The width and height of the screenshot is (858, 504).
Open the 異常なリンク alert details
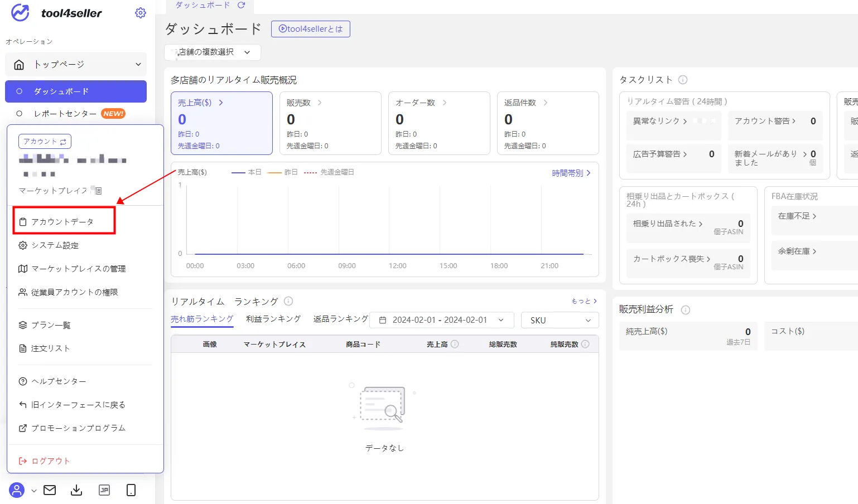pyautogui.click(x=674, y=125)
